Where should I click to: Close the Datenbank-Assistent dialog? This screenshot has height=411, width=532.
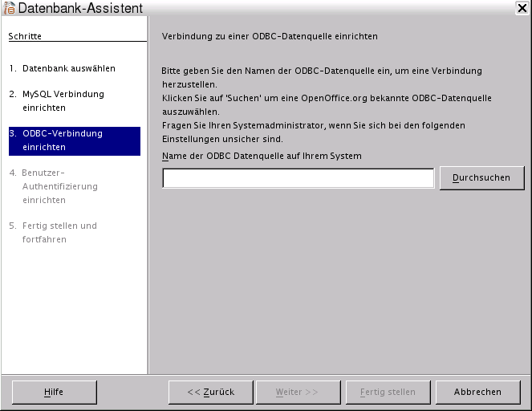(x=522, y=8)
